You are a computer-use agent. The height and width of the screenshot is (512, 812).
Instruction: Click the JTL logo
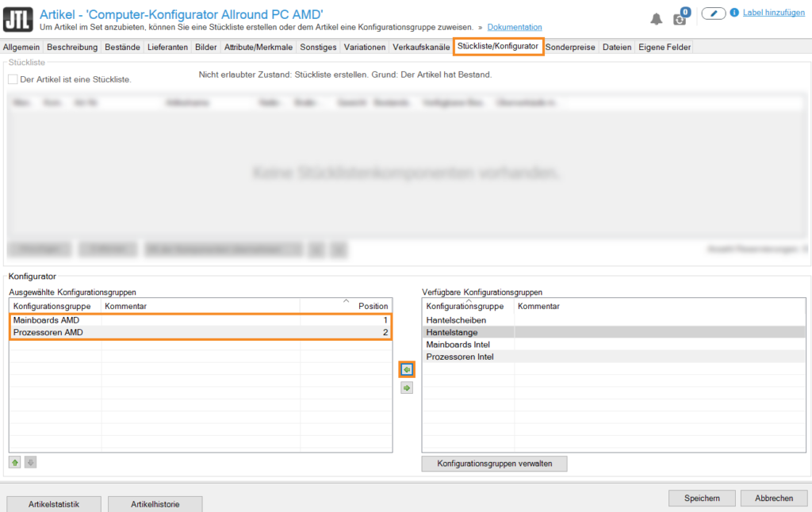coord(18,18)
